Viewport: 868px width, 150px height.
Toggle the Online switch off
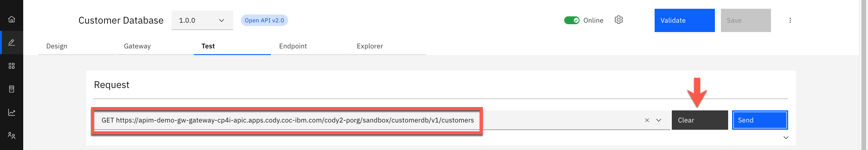[x=571, y=20]
